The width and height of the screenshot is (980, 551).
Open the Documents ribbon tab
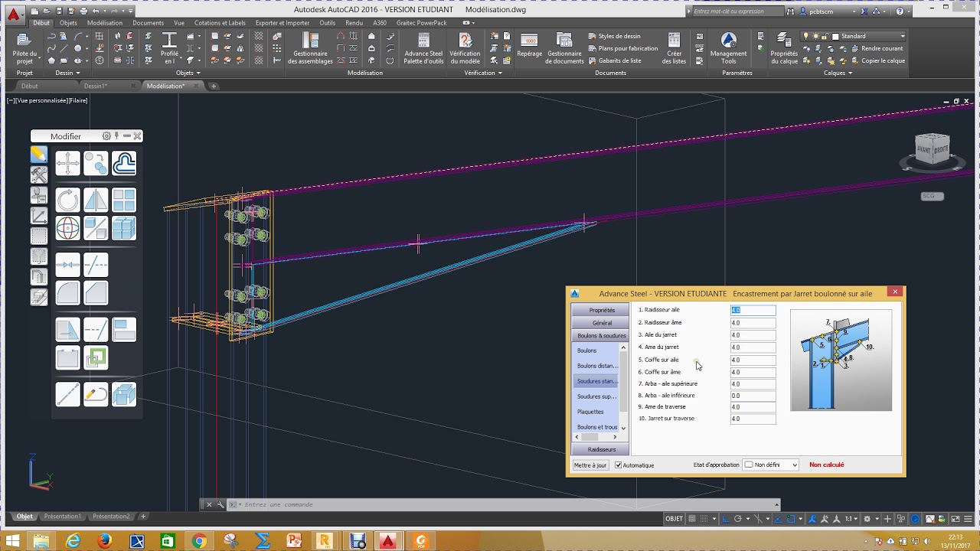pyautogui.click(x=148, y=23)
